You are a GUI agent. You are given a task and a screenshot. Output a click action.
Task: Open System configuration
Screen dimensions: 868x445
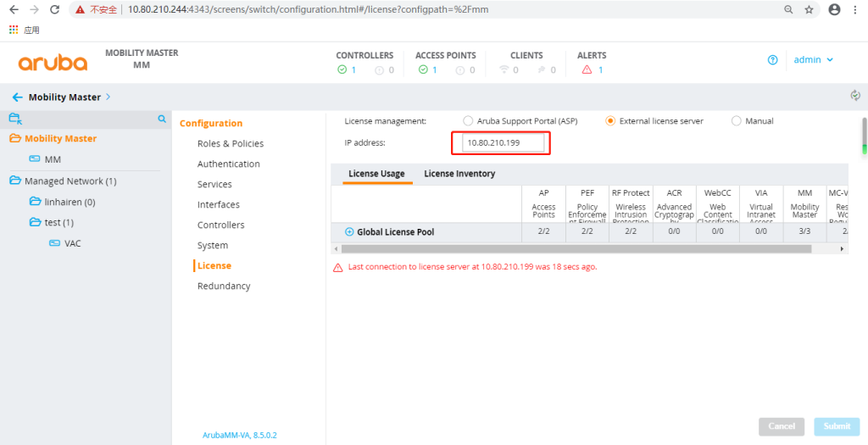tap(213, 245)
